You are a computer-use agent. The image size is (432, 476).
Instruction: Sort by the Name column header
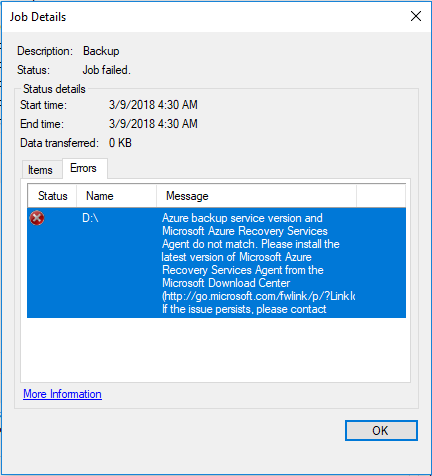pos(116,196)
